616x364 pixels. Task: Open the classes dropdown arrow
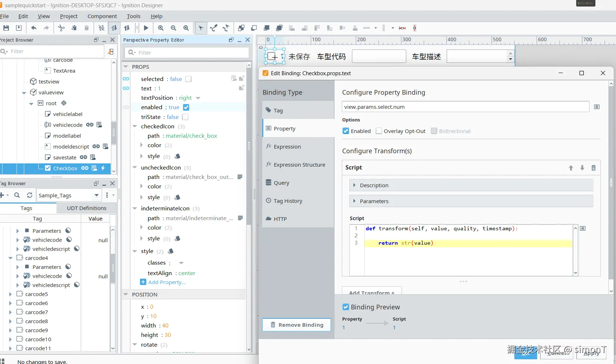pos(181,263)
